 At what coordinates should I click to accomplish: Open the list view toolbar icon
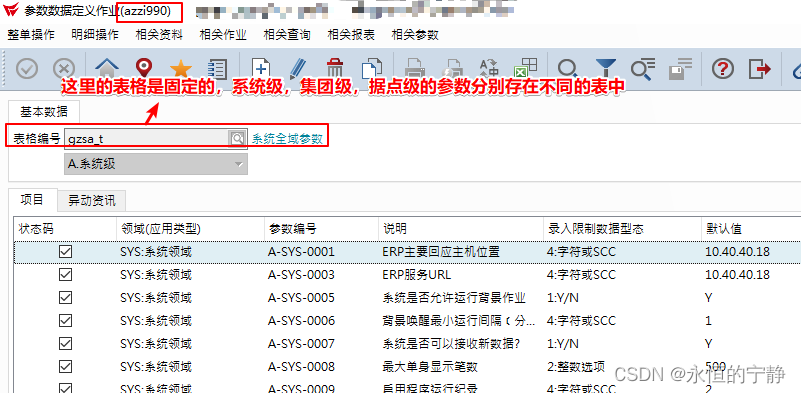[218, 69]
